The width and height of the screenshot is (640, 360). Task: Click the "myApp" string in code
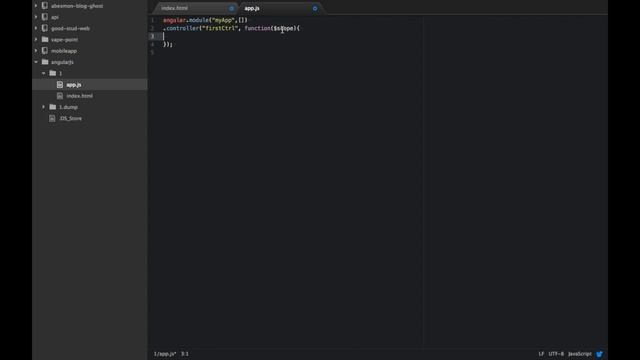(x=223, y=20)
